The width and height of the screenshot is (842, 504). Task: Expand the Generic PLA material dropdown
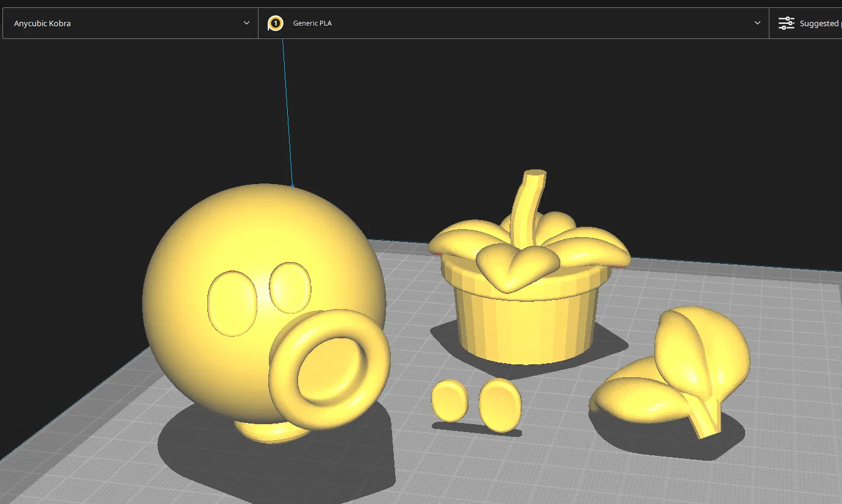[x=513, y=23]
